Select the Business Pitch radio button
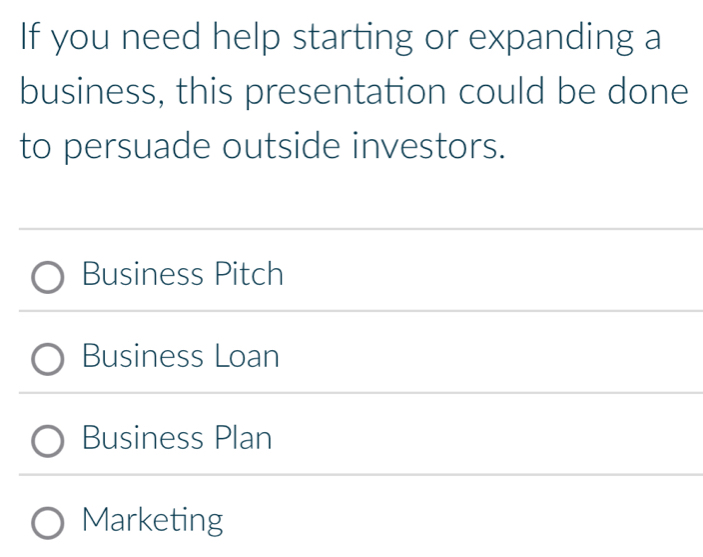The width and height of the screenshot is (703, 557). coord(48,276)
